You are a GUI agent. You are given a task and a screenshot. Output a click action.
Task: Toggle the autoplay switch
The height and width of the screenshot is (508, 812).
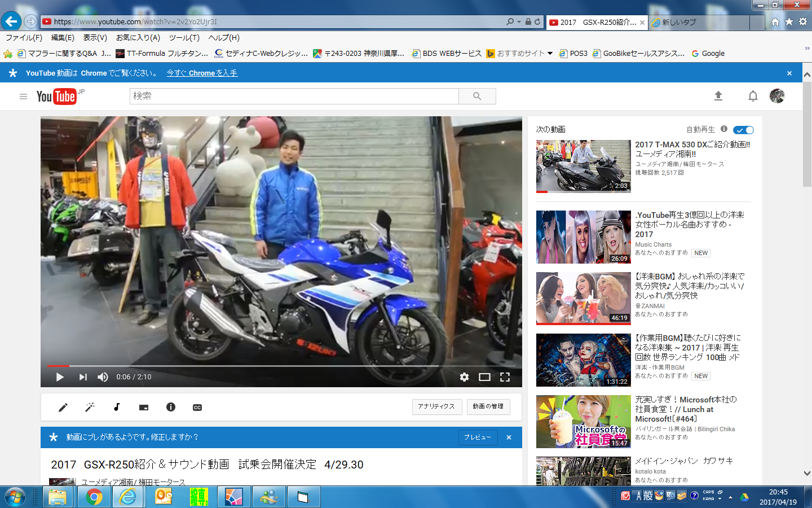(744, 130)
